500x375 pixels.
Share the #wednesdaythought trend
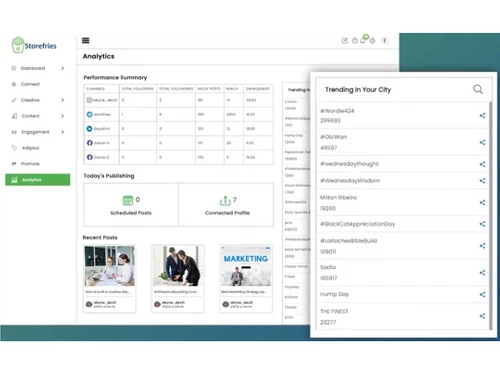[x=482, y=164]
